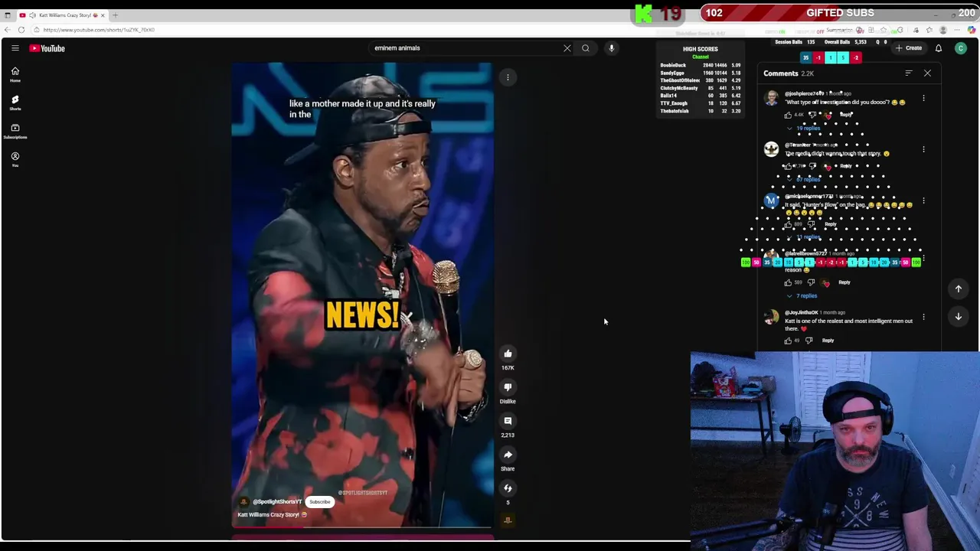Viewport: 980px width, 551px height.
Task: Close the Comments panel
Action: coord(927,73)
